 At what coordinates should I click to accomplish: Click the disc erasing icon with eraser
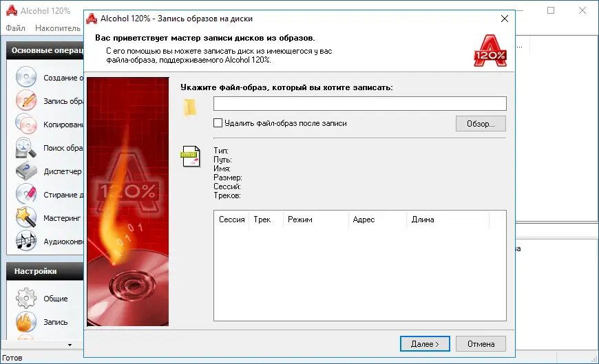click(26, 194)
